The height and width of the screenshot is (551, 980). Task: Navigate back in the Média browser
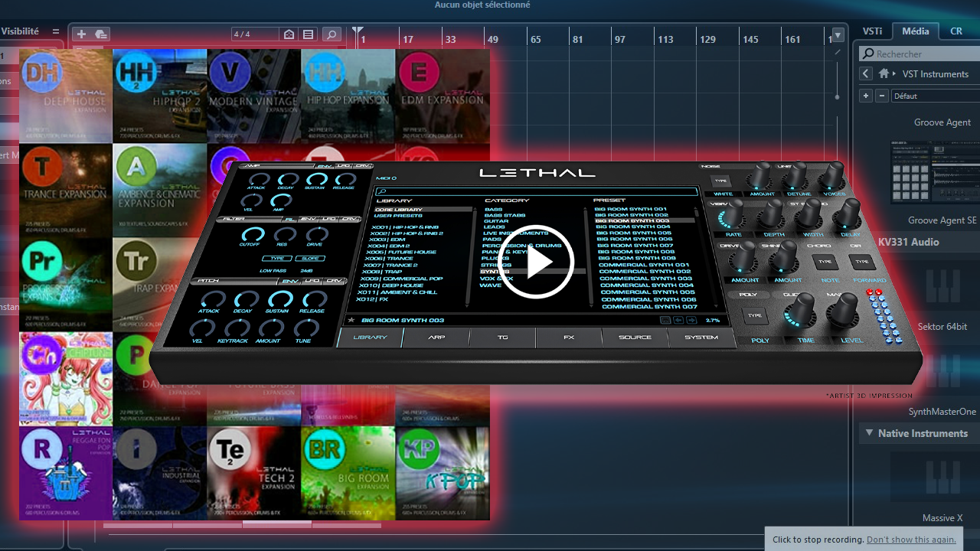click(865, 73)
